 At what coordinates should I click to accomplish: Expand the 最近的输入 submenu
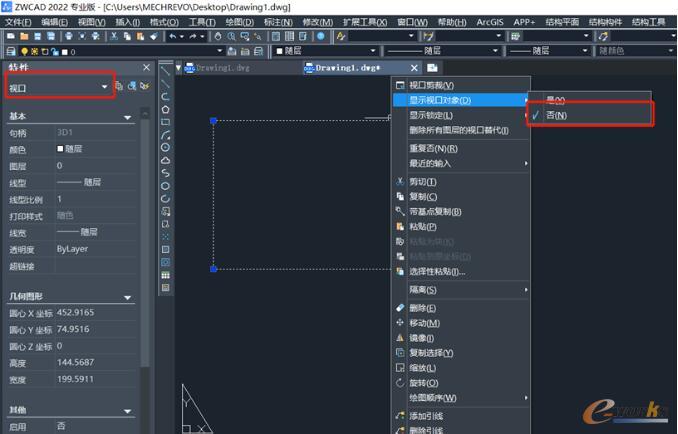(461, 163)
